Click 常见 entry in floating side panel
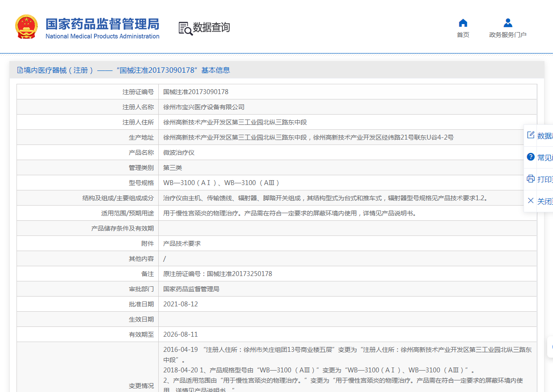 tap(545, 157)
